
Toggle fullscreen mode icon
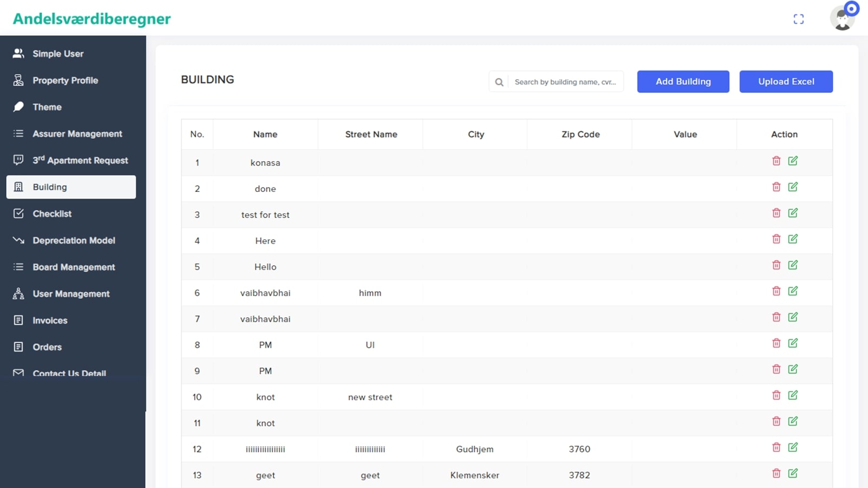coord(799,19)
